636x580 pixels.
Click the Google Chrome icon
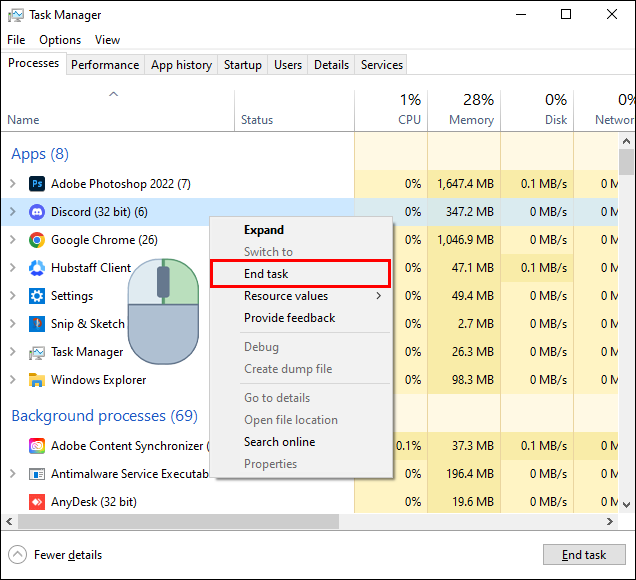pos(37,240)
